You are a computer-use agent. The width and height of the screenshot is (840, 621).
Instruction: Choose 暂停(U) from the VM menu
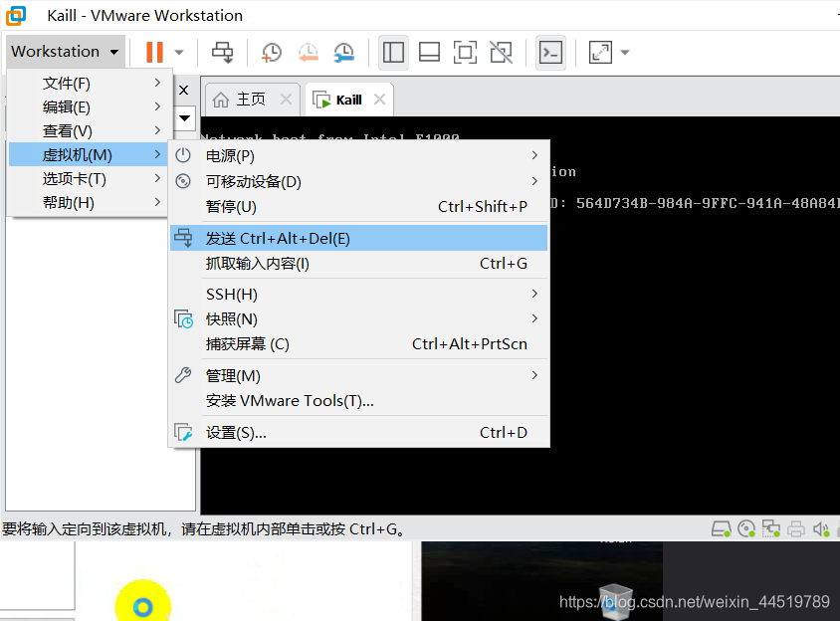click(359, 206)
